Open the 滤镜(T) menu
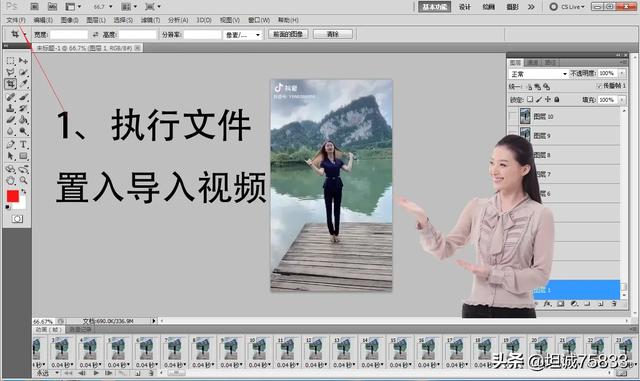This screenshot has width=640, height=381. coord(150,20)
